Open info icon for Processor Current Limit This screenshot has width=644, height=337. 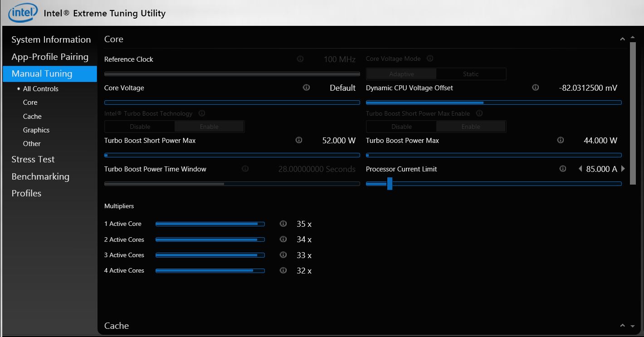563,169
